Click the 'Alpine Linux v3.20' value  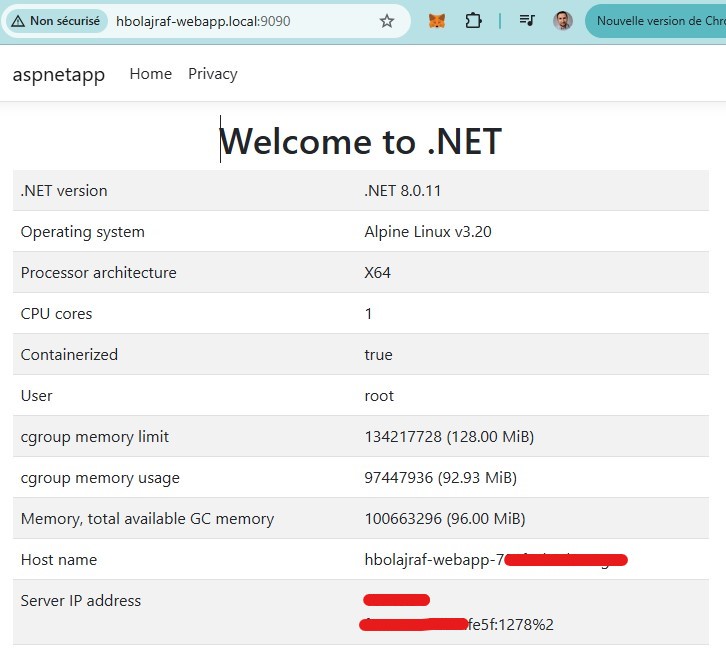[428, 231]
